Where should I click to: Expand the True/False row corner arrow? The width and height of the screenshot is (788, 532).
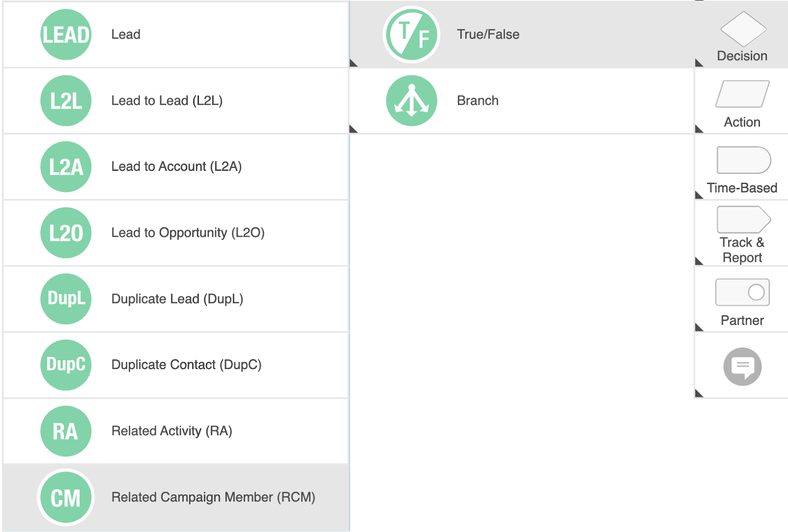tap(353, 63)
